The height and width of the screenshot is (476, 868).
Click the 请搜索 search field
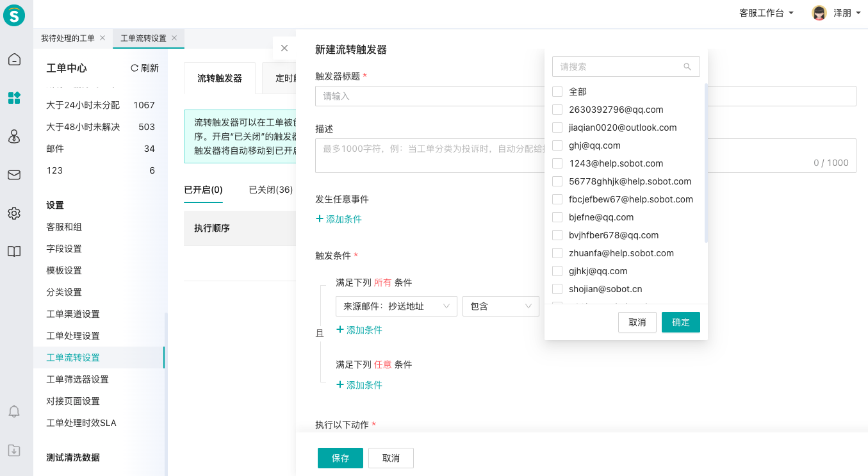click(x=626, y=67)
